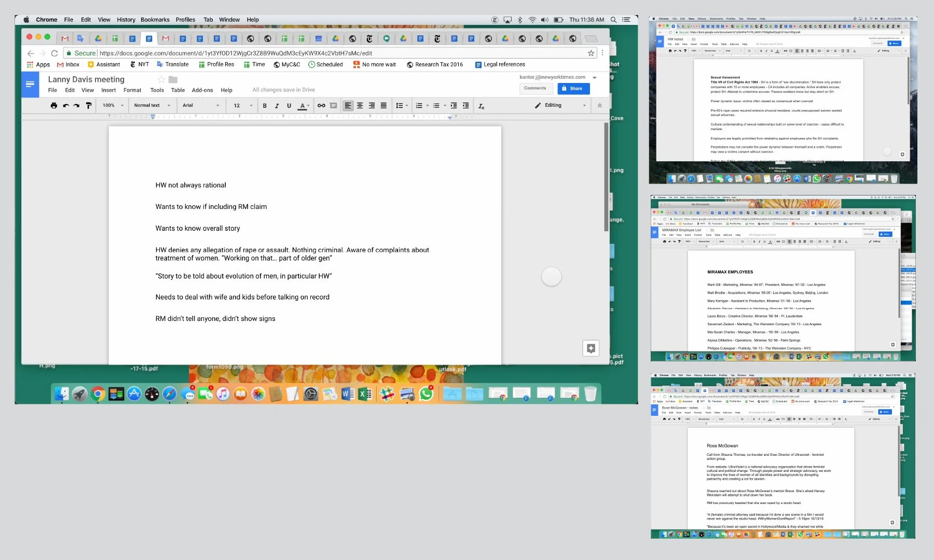
Task: Open Chrome's three-dot menu
Action: pos(602,53)
